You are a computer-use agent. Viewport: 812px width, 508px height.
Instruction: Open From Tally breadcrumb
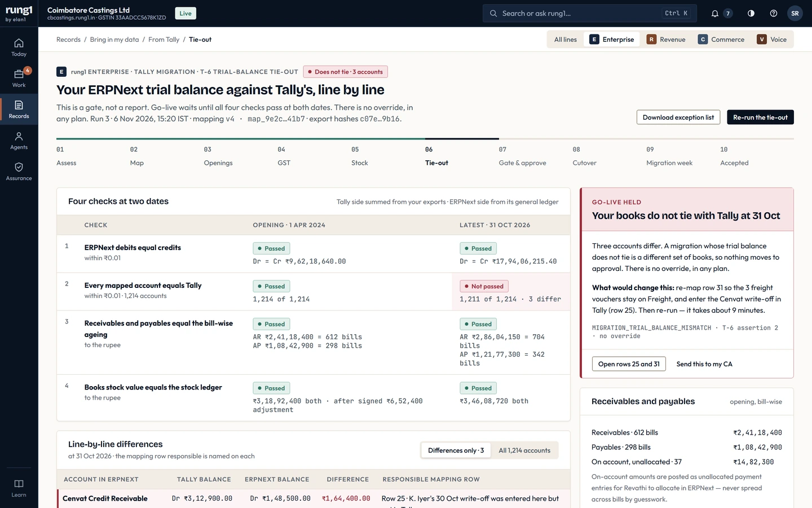click(x=164, y=40)
